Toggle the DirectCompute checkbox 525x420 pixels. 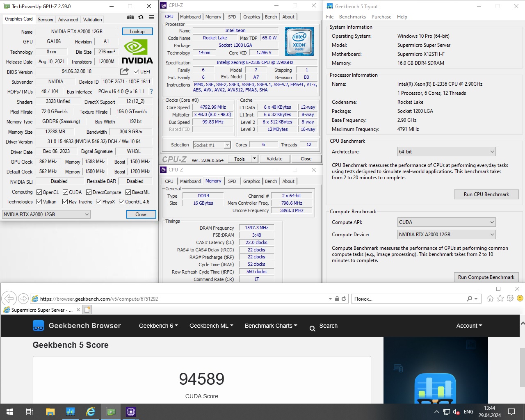(89, 192)
